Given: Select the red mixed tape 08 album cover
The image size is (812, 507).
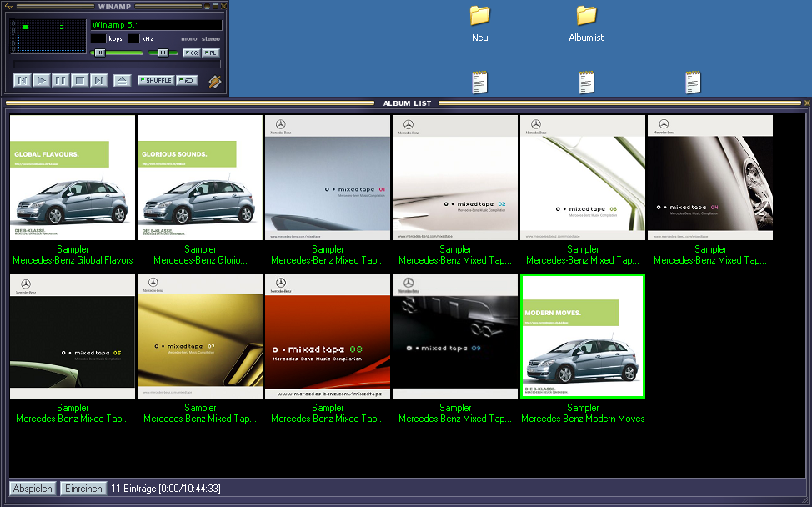Looking at the screenshot, I should point(328,336).
